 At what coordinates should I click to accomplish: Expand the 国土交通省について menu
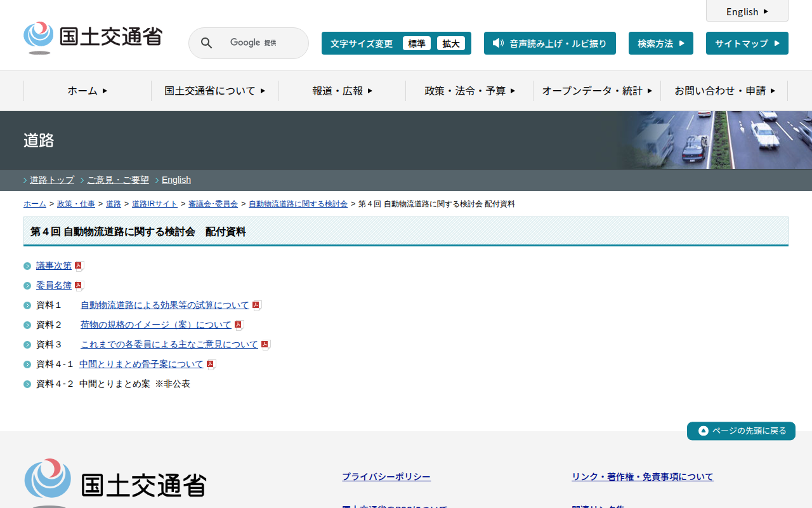[x=215, y=91]
